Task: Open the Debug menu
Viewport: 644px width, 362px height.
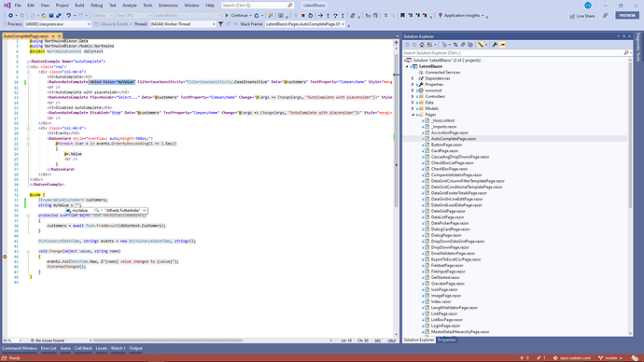Action: [96, 6]
